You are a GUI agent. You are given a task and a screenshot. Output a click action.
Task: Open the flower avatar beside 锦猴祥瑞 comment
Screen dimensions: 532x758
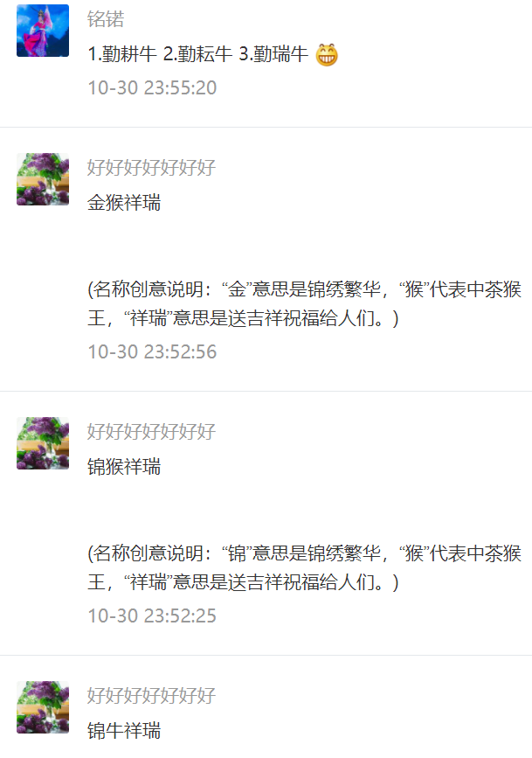click(x=43, y=443)
